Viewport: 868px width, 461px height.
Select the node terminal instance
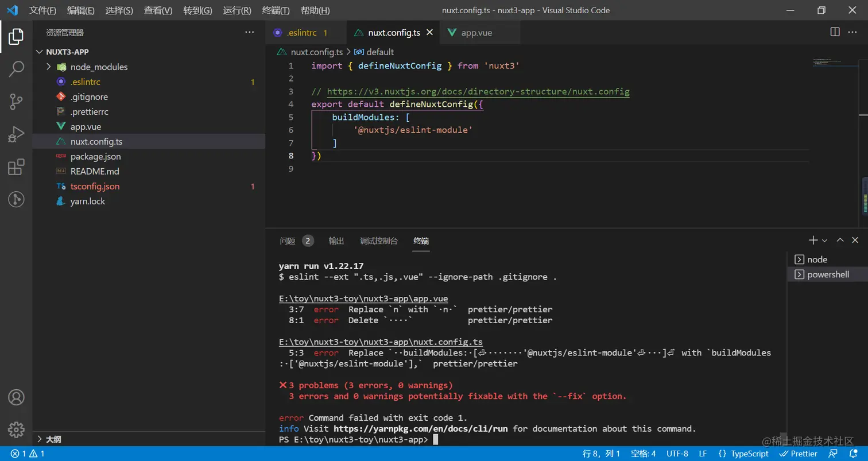pyautogui.click(x=827, y=259)
